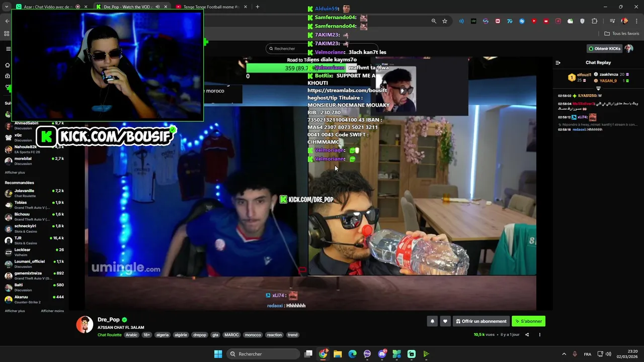Open morebilal channel in sidebar

click(34, 161)
